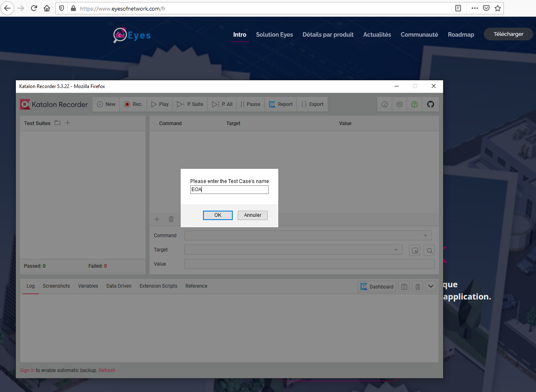Open the speed gauge icon in Katalon toolbar
The height and width of the screenshot is (392, 536).
(385, 104)
